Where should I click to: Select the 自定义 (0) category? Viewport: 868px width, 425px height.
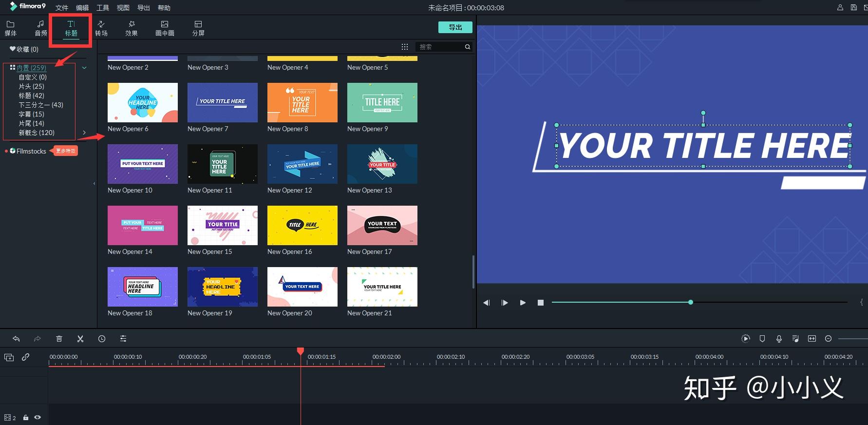[33, 77]
